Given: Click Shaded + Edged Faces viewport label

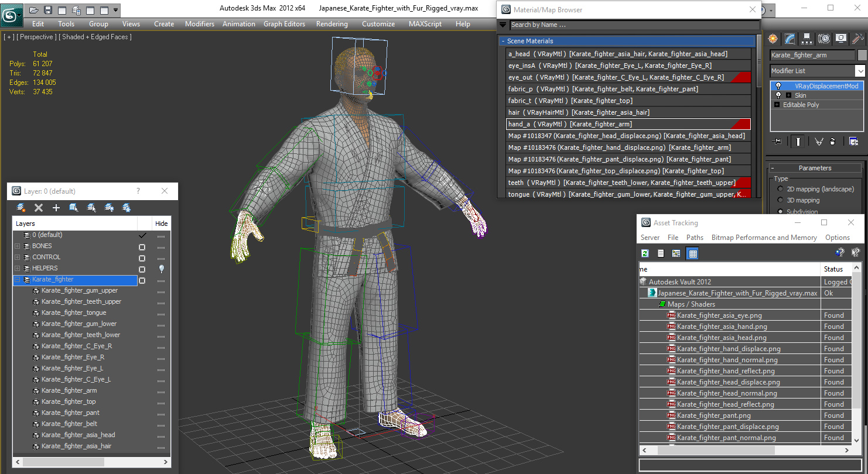Looking at the screenshot, I should point(95,37).
